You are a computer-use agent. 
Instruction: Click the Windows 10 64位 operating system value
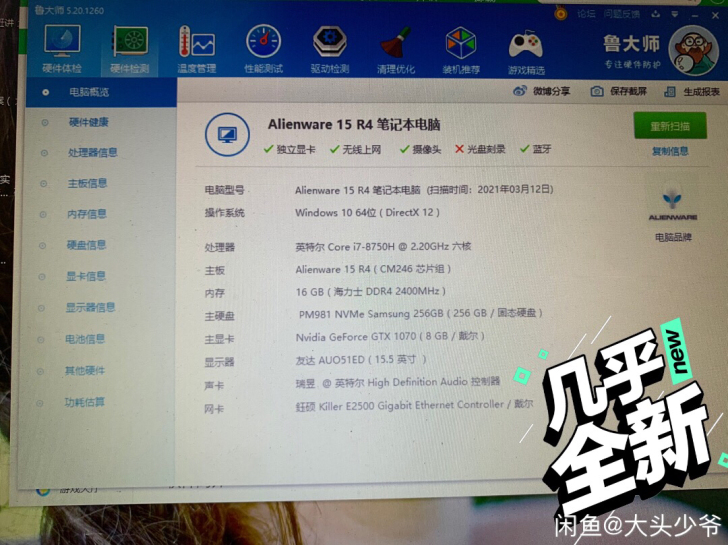click(x=367, y=213)
